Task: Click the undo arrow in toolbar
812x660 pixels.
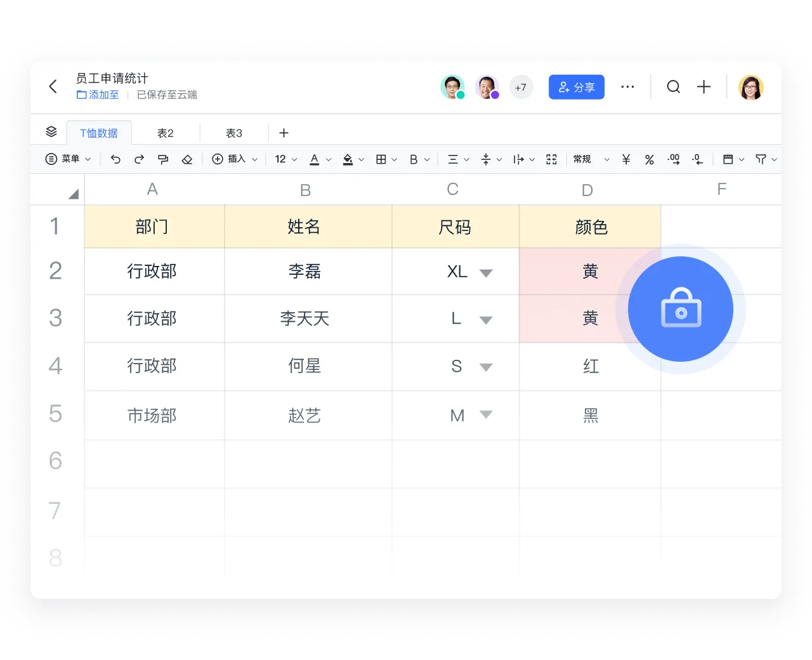Action: [115, 159]
